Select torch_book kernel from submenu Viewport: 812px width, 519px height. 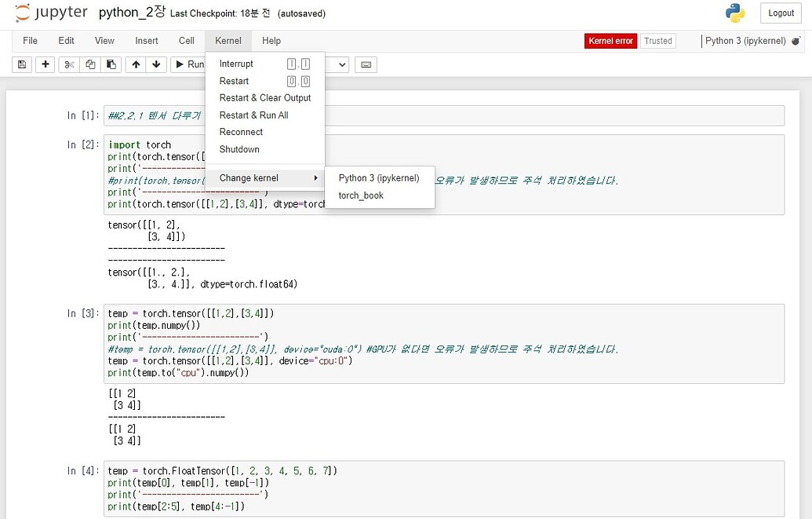[361, 196]
